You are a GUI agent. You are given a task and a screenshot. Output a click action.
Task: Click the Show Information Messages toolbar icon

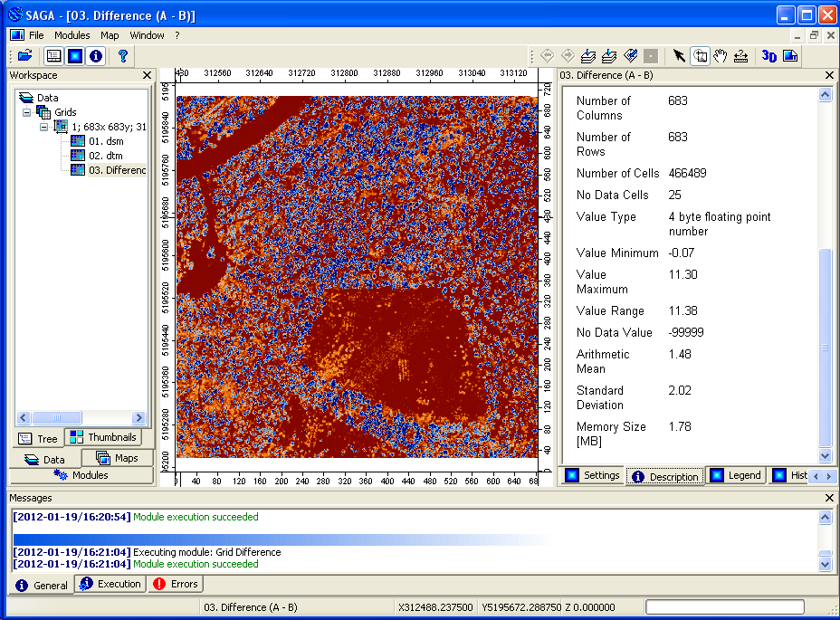95,55
